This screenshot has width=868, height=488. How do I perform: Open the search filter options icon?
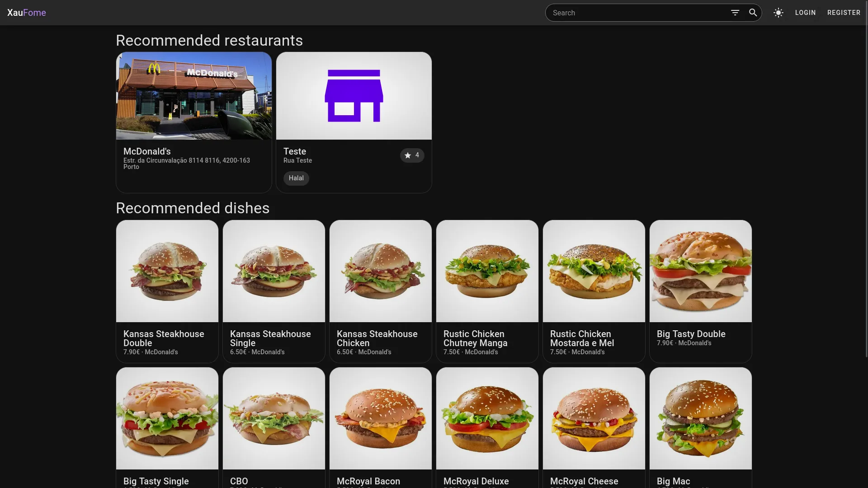click(735, 13)
